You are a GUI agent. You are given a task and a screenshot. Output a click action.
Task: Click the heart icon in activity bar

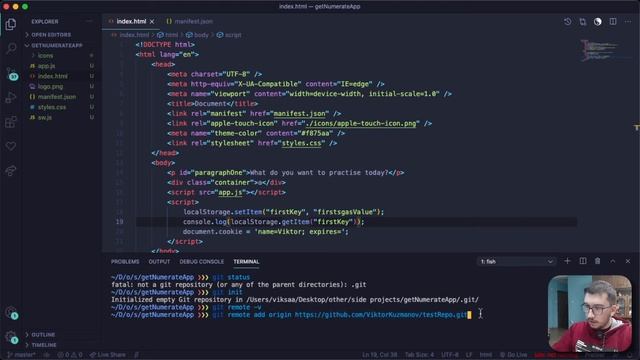(x=11, y=146)
